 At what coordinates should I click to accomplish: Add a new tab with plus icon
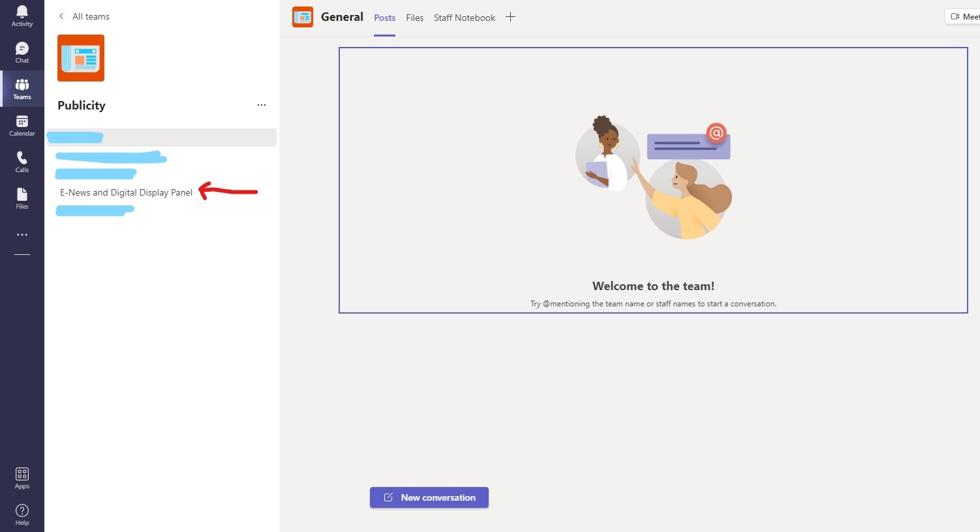[x=510, y=17]
